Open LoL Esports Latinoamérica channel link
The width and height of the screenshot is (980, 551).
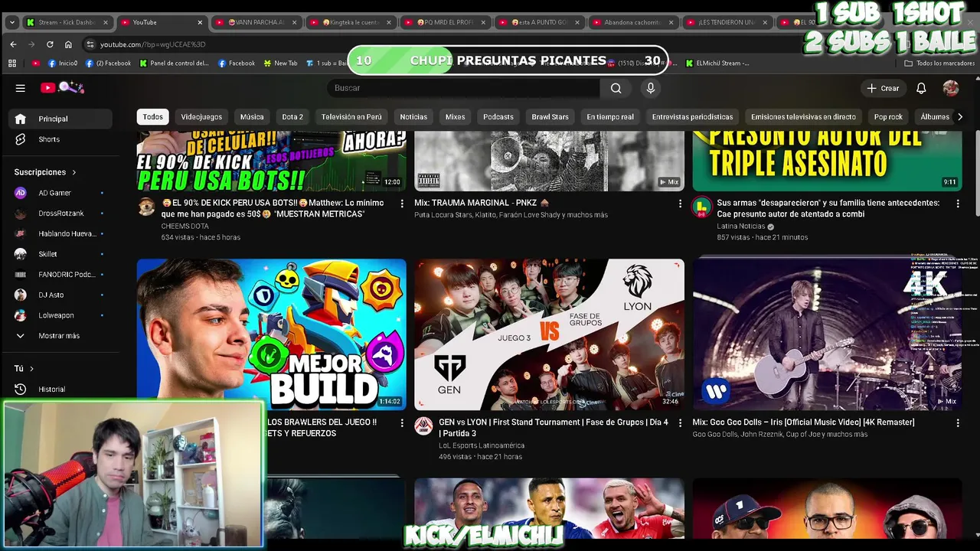(x=482, y=445)
